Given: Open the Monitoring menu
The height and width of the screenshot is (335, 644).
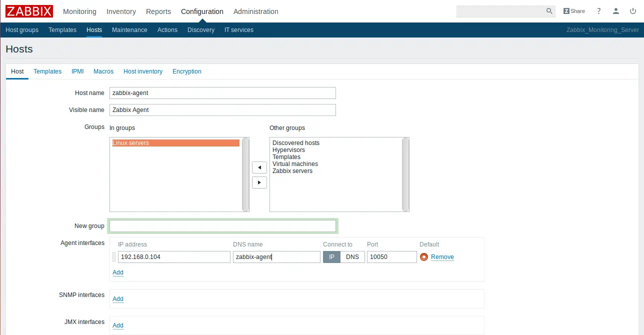Looking at the screenshot, I should [79, 11].
